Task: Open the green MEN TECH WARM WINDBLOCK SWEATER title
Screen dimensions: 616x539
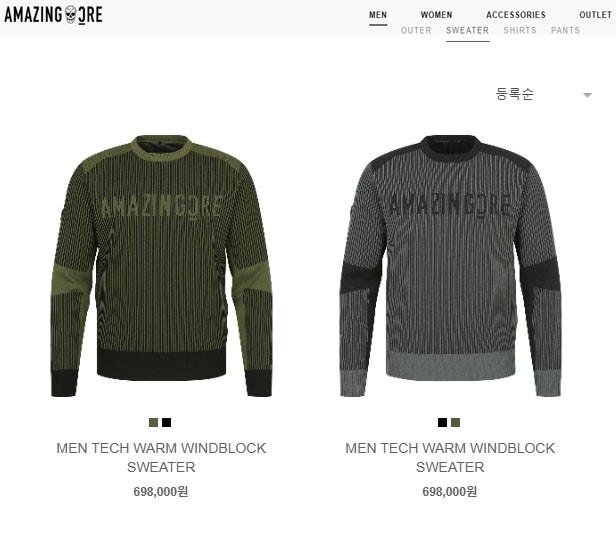Action: 161,458
